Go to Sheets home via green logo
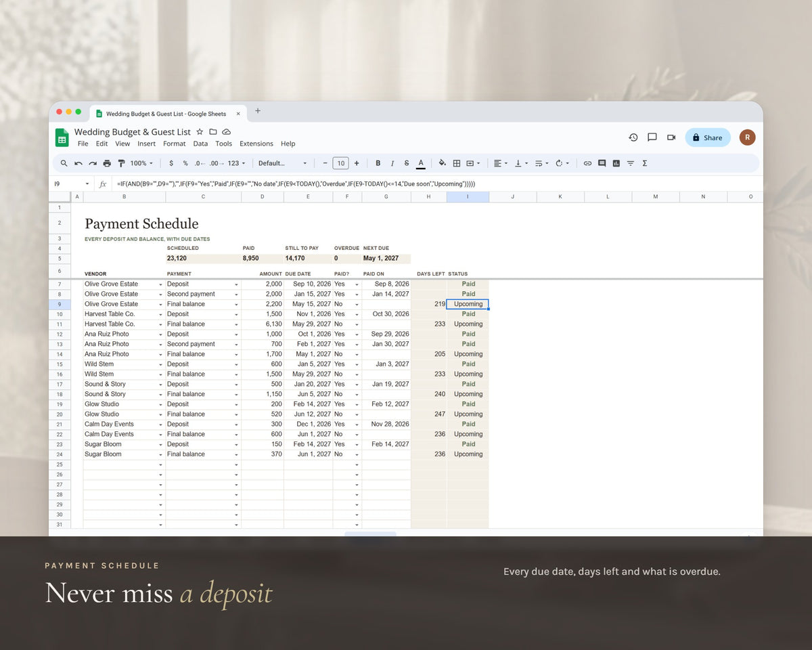Screen dimensions: 812x650 point(62,137)
